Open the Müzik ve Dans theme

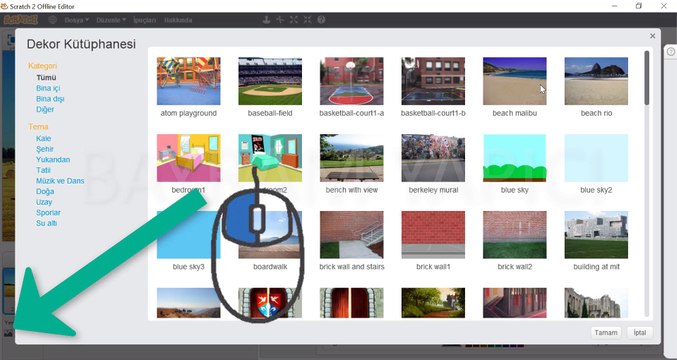60,181
